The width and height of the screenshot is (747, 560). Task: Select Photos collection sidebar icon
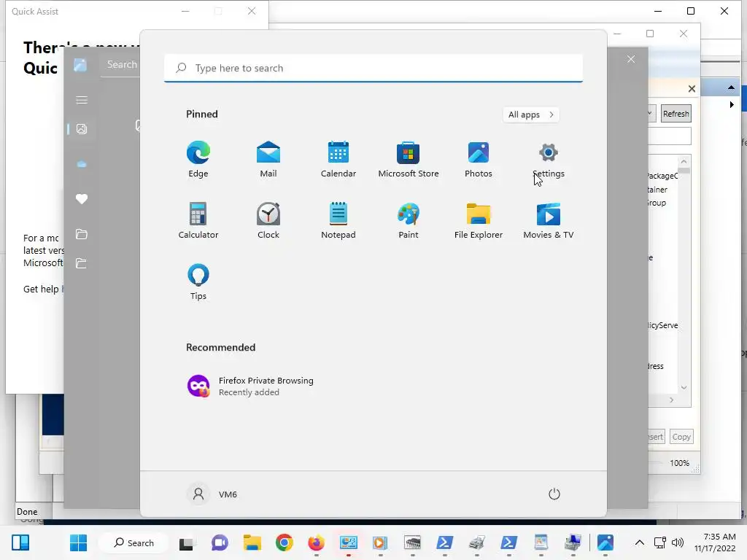(x=82, y=129)
